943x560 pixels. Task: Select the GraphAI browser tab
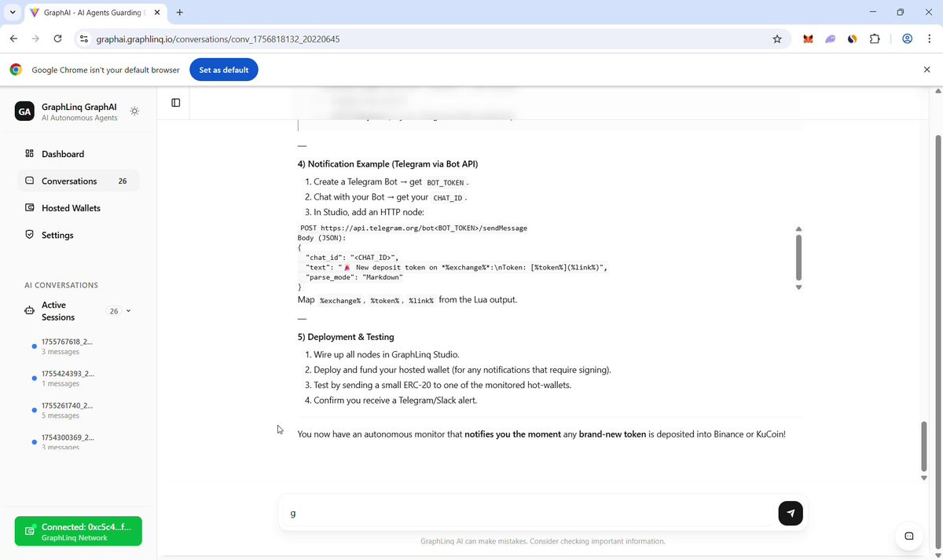pyautogui.click(x=94, y=13)
